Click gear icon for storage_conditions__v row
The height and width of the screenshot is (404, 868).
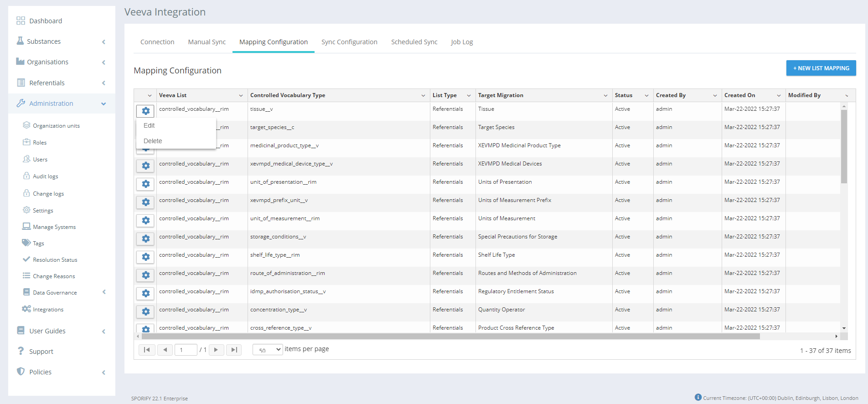(x=145, y=238)
